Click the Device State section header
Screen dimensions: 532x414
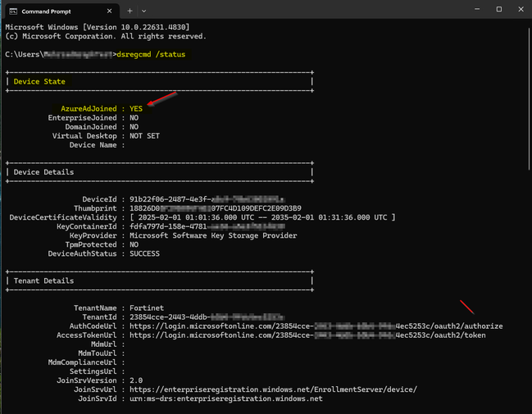[39, 82]
